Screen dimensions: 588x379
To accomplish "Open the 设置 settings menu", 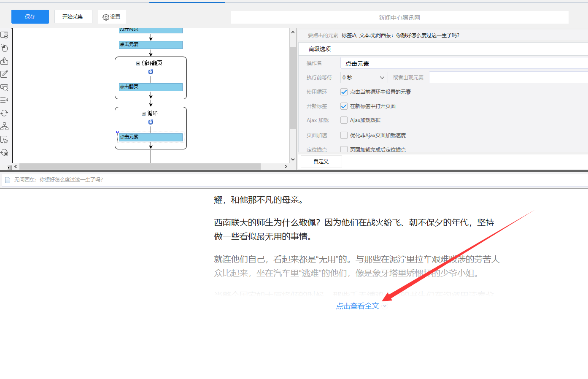I will pos(112,16).
